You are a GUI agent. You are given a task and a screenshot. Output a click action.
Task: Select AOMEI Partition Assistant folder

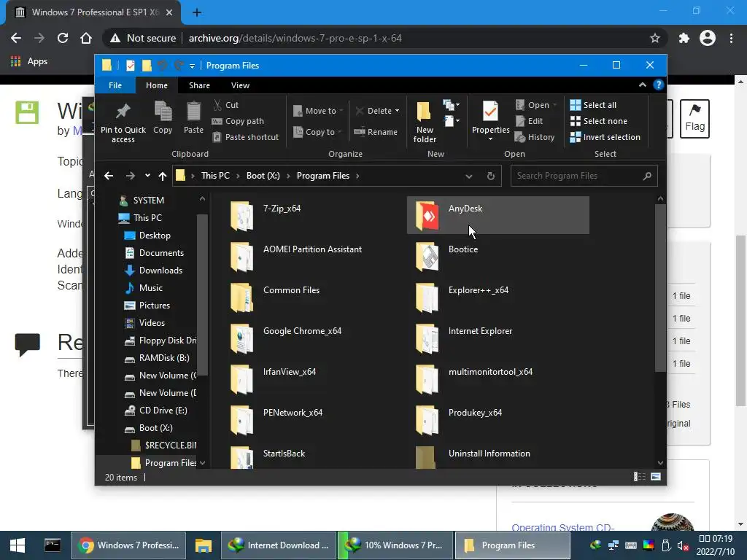tap(312, 255)
